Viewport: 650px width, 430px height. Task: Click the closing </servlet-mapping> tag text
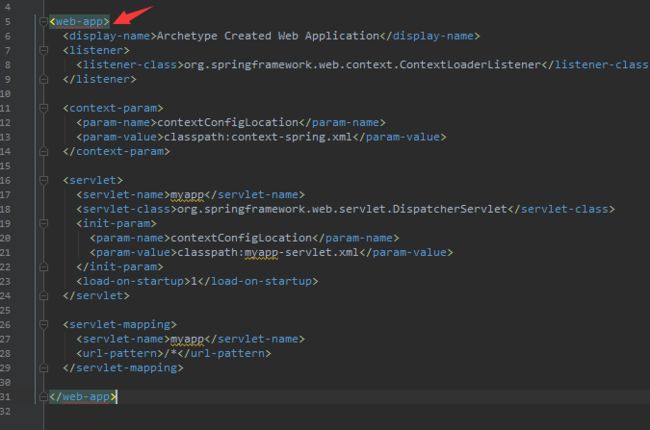tap(123, 368)
